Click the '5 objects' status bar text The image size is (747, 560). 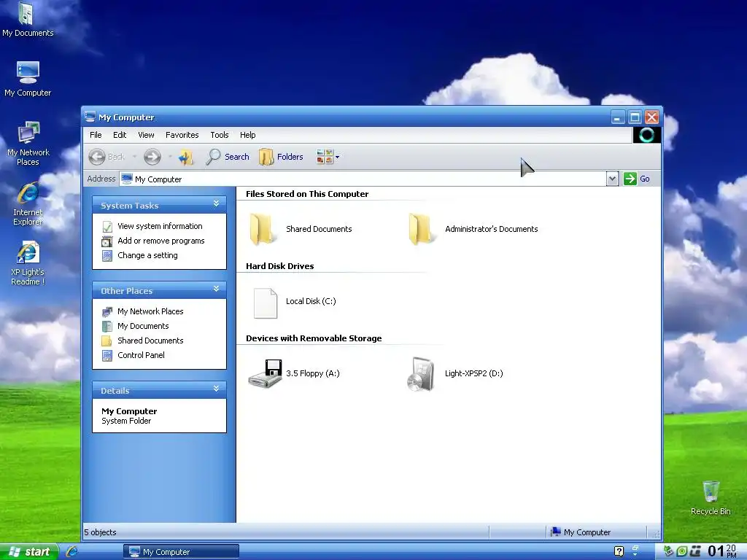pos(100,532)
